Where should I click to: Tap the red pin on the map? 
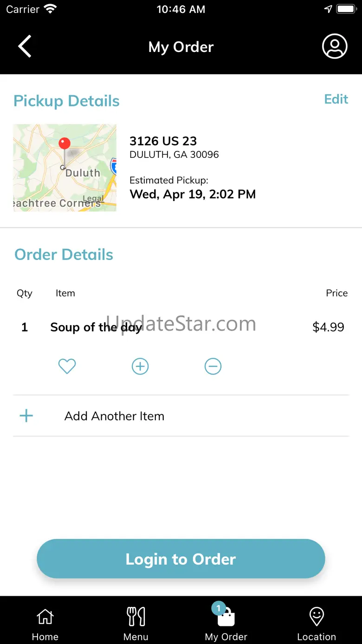click(65, 143)
